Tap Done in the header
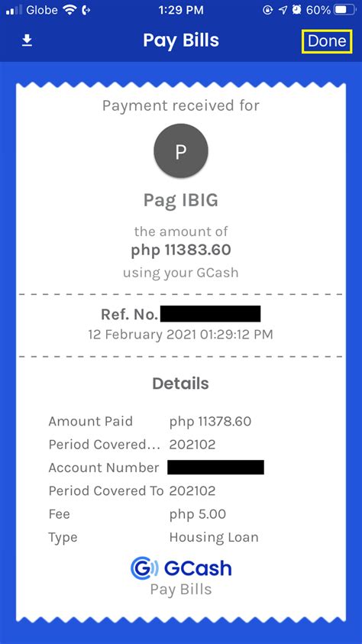Viewport: 362px width, 644px height. click(x=327, y=41)
